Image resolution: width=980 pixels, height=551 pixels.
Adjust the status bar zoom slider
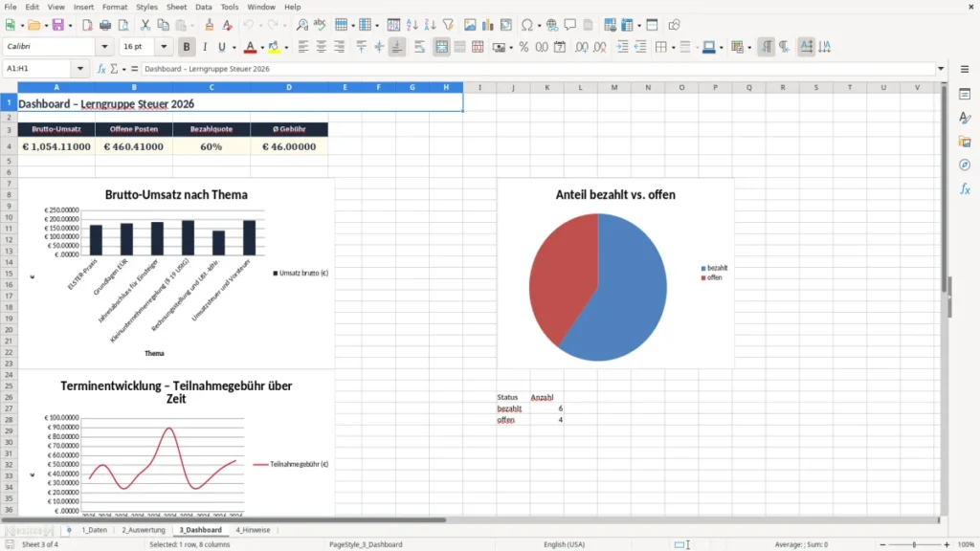tap(914, 544)
